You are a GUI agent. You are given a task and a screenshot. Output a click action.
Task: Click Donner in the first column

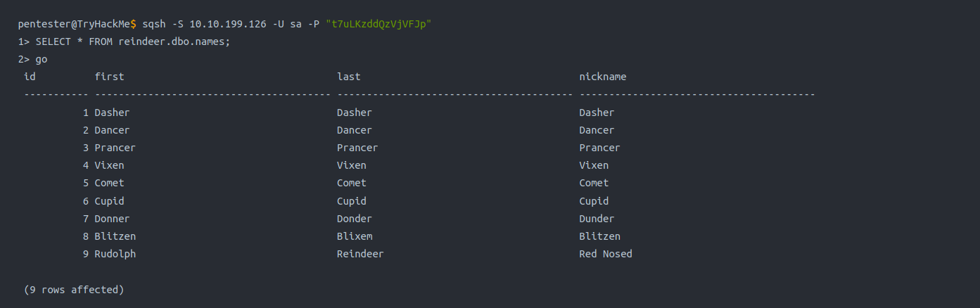click(112, 219)
